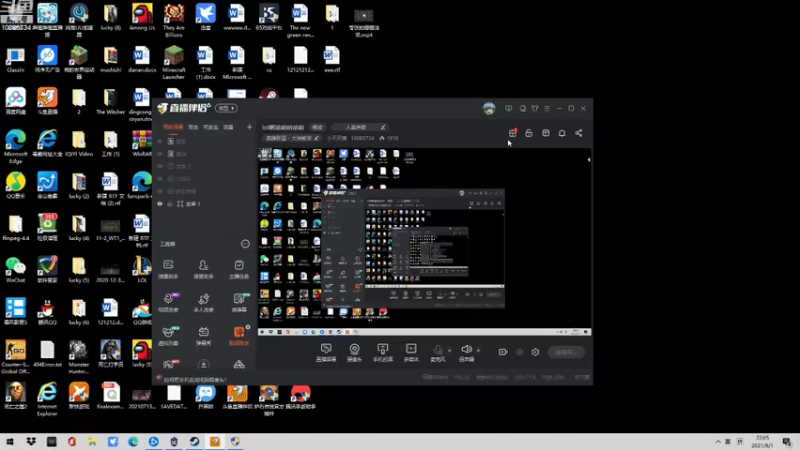Toggle visibility of the 文本 1 source

point(160,166)
